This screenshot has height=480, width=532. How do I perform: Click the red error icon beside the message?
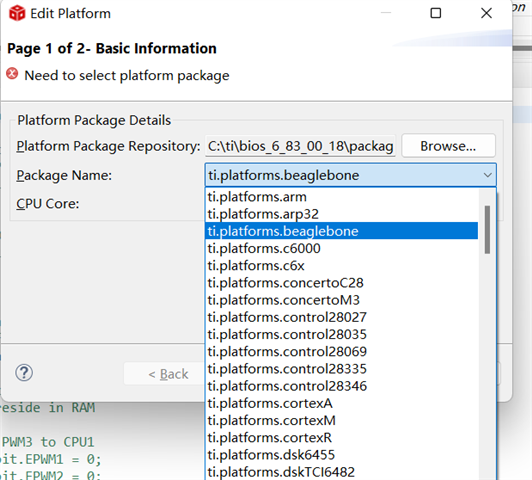click(x=12, y=74)
